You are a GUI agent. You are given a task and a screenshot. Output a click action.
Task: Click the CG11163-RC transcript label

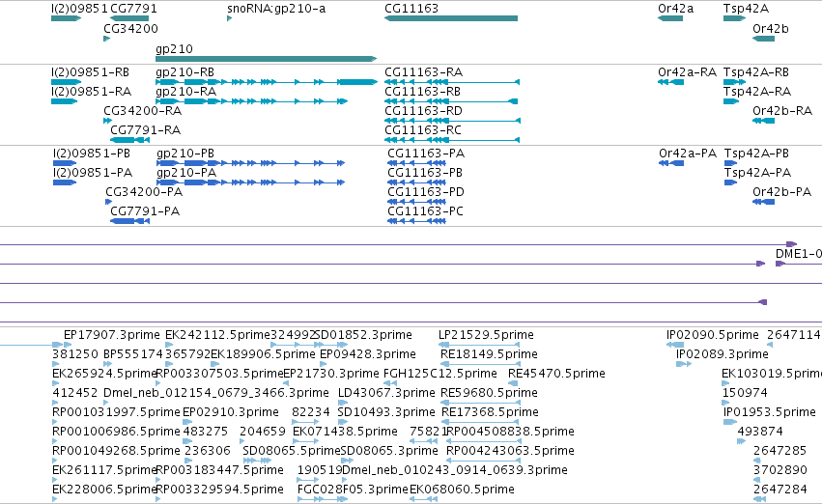424,130
